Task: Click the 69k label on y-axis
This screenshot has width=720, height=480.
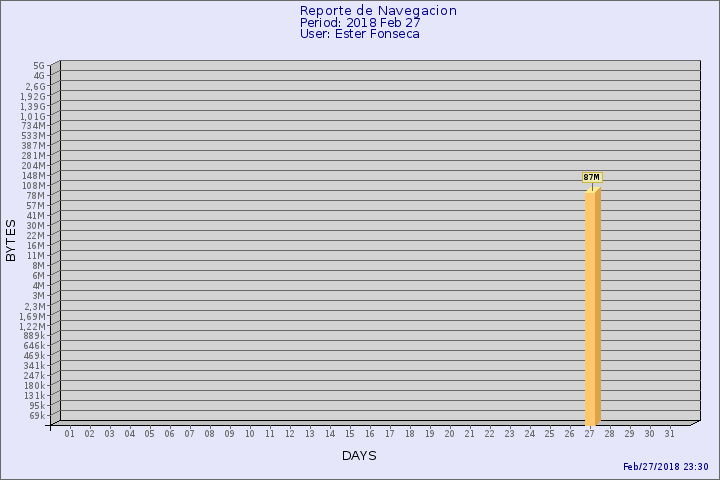Action: click(x=37, y=415)
